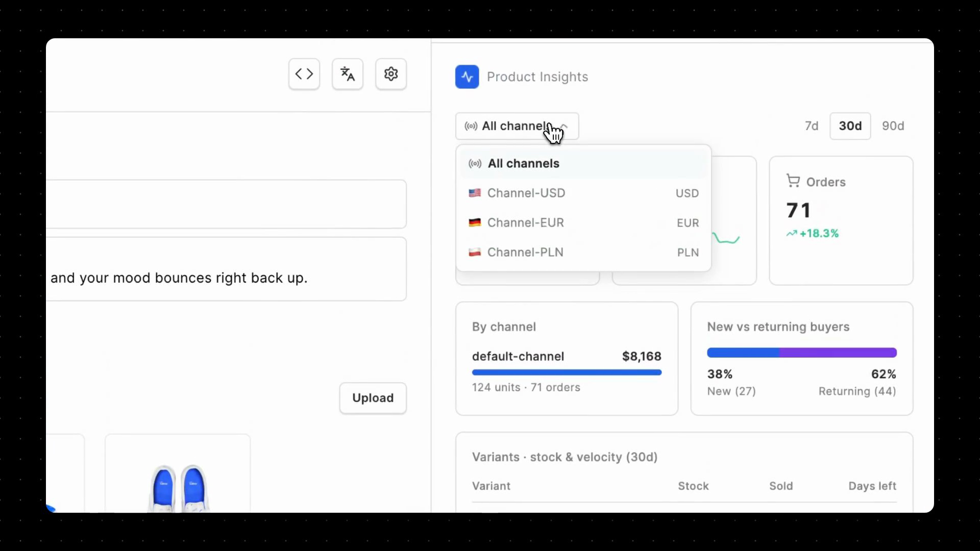This screenshot has height=551, width=980.
Task: Click the +18.3% growth value
Action: click(819, 234)
